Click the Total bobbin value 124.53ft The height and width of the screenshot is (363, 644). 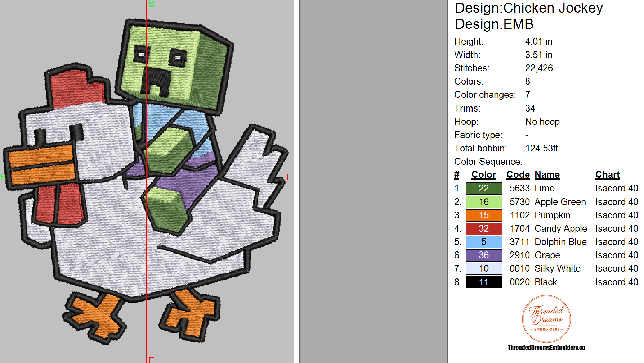pos(542,148)
